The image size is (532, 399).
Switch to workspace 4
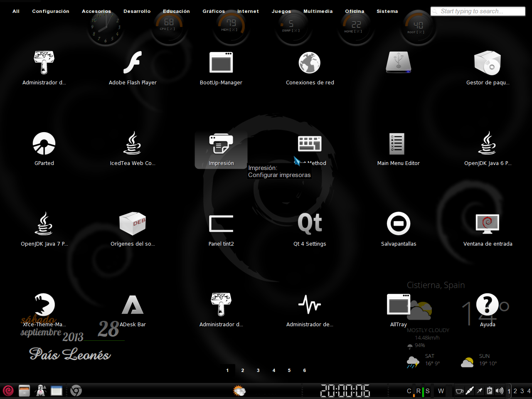529,391
